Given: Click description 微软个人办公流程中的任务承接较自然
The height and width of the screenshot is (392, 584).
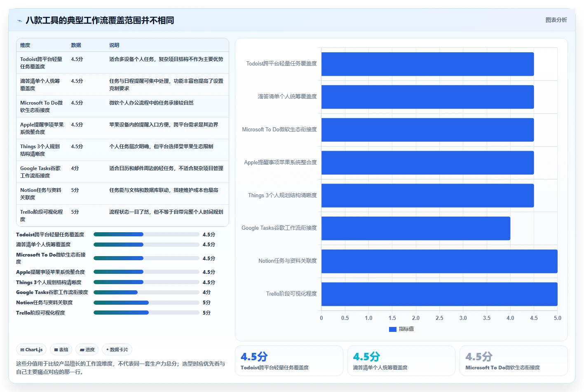Looking at the screenshot, I should coord(151,103).
